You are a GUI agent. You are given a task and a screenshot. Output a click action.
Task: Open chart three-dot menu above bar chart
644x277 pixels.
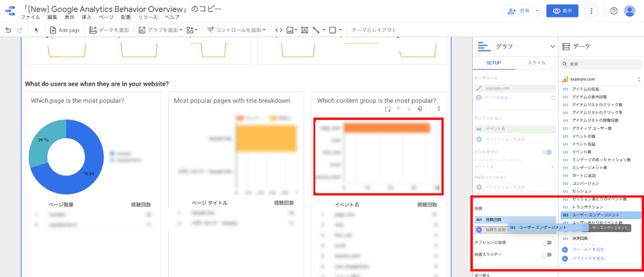pos(439,109)
